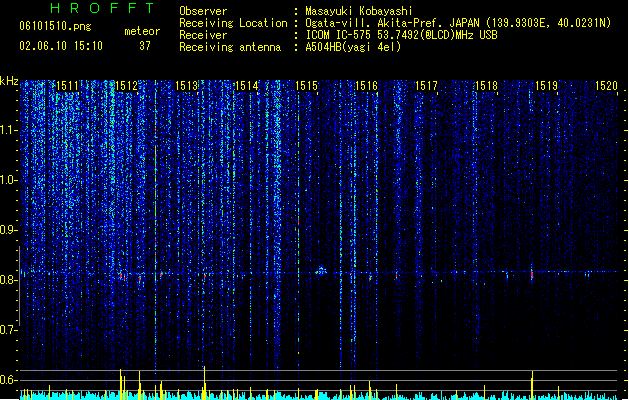The width and height of the screenshot is (629, 400).
Task: Click the 1517 time marker
Action: (426, 86)
